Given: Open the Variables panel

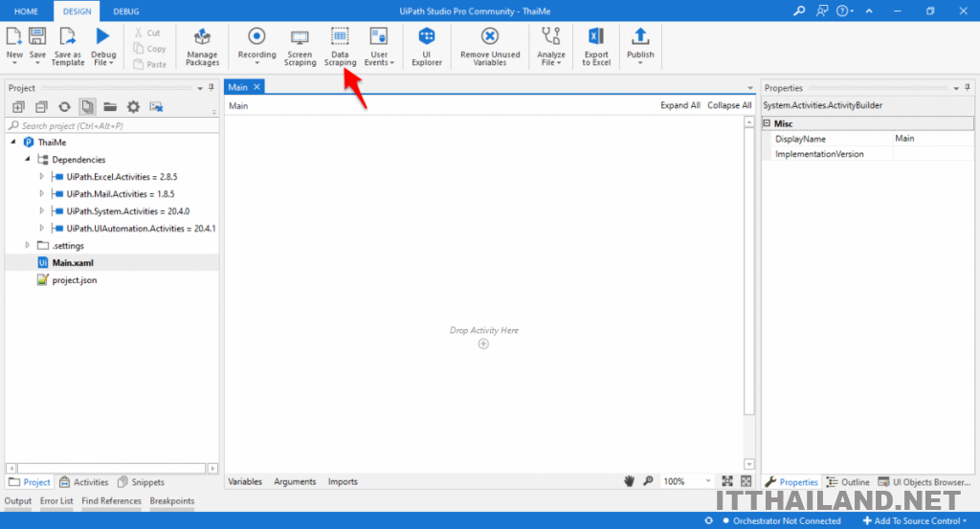Looking at the screenshot, I should tap(245, 481).
